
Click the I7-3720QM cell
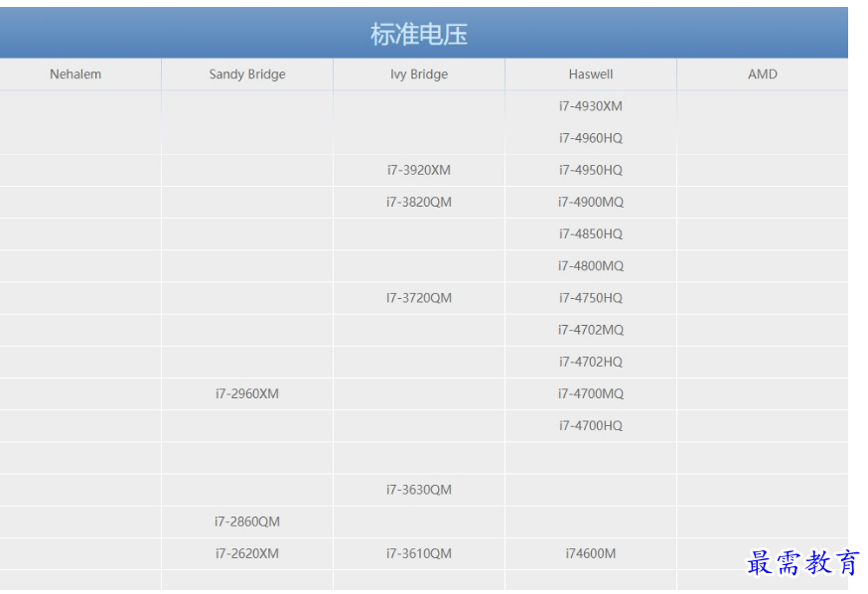[419, 298]
